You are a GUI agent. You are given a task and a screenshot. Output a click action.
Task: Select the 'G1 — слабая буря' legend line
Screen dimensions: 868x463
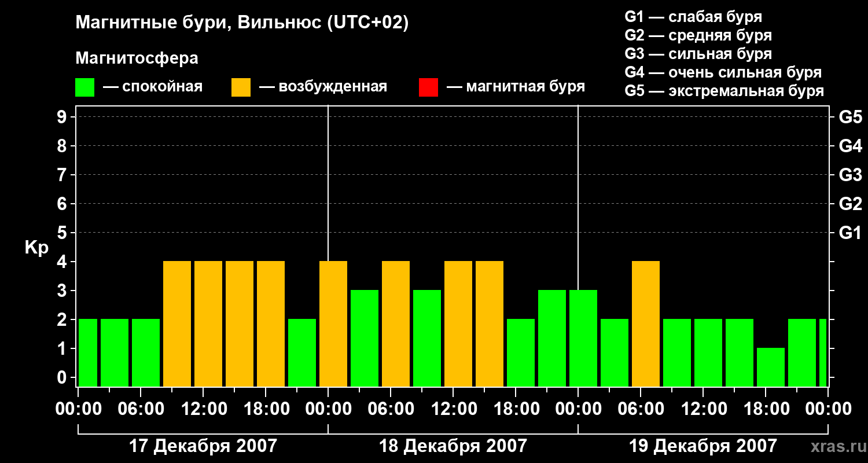pyautogui.click(x=693, y=17)
